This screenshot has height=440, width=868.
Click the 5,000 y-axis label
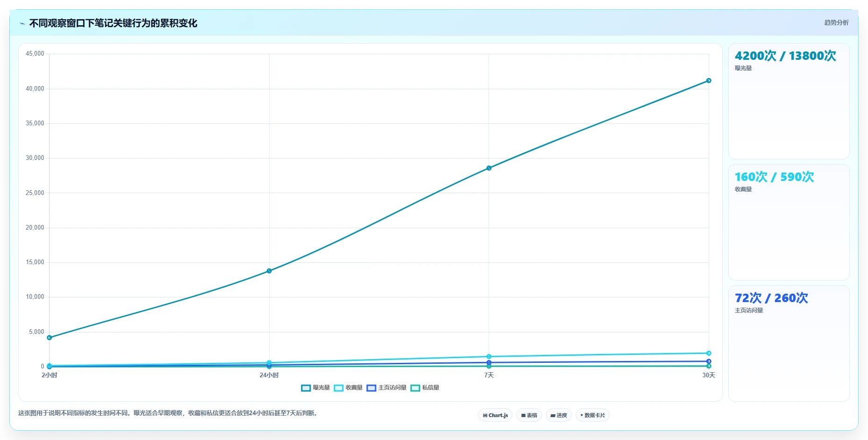pyautogui.click(x=36, y=332)
